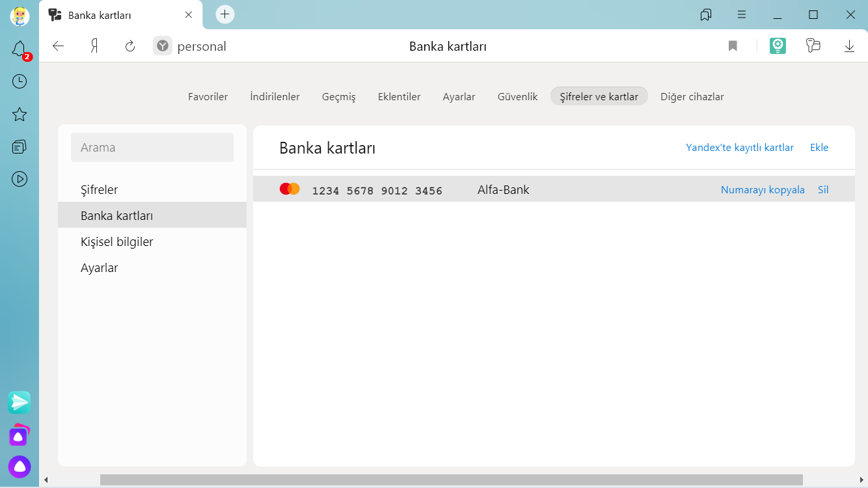This screenshot has width=868, height=488.
Task: Select Ayarlar in the left panel
Action: (152, 267)
